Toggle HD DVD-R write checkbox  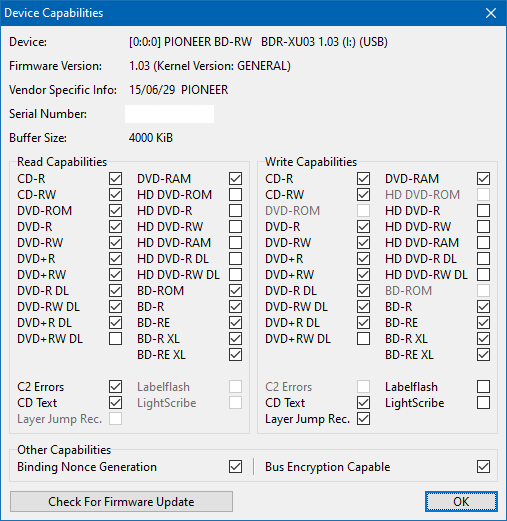tap(483, 211)
